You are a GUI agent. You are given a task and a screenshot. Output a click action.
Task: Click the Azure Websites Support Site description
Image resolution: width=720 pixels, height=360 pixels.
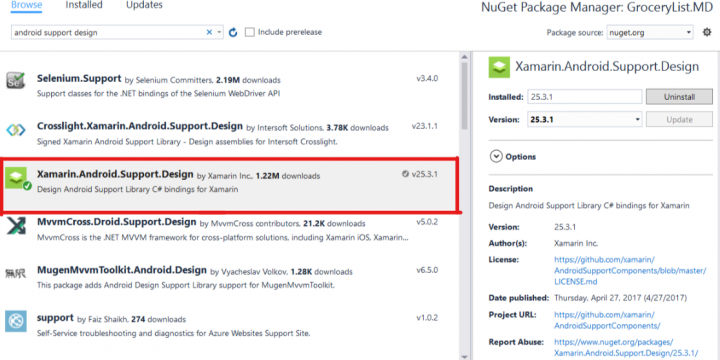(x=174, y=333)
